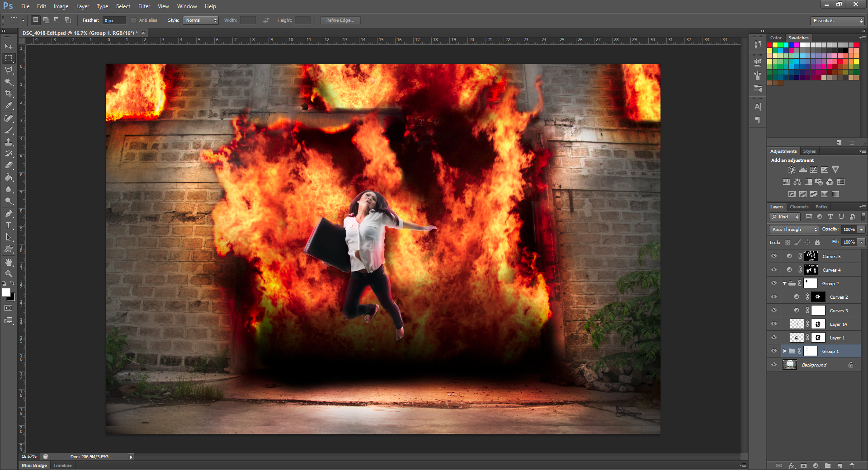Select the Lasso tool
868x470 pixels.
click(x=9, y=70)
